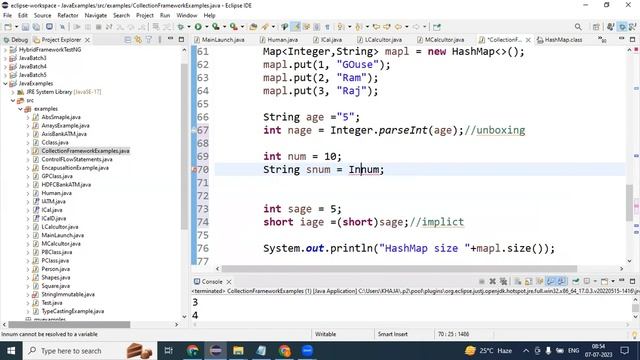Screen dimensions: 640x360
Task: Click the Save toolbar icon
Action: (25, 27)
